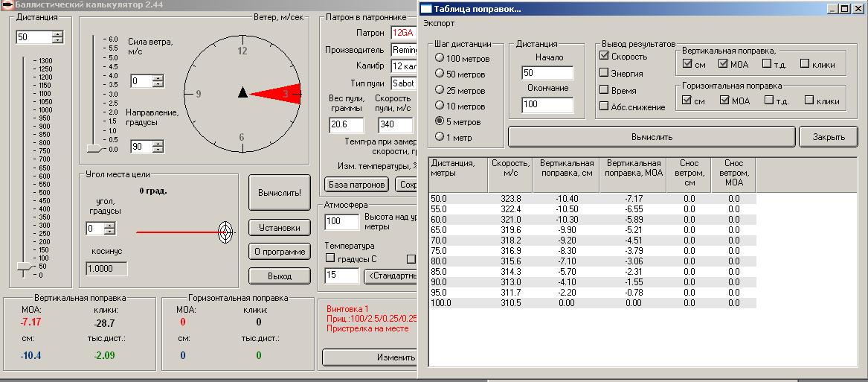Open the Экспорт menu
Viewport: 868px width, 382px height.
click(438, 23)
